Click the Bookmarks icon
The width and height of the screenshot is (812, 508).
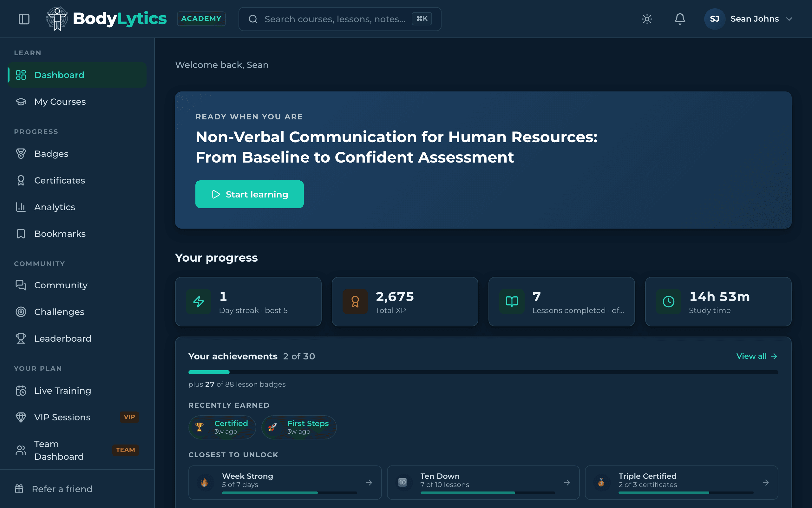click(21, 233)
